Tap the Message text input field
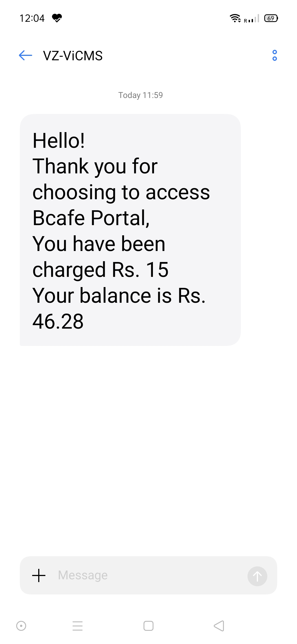 pyautogui.click(x=148, y=575)
